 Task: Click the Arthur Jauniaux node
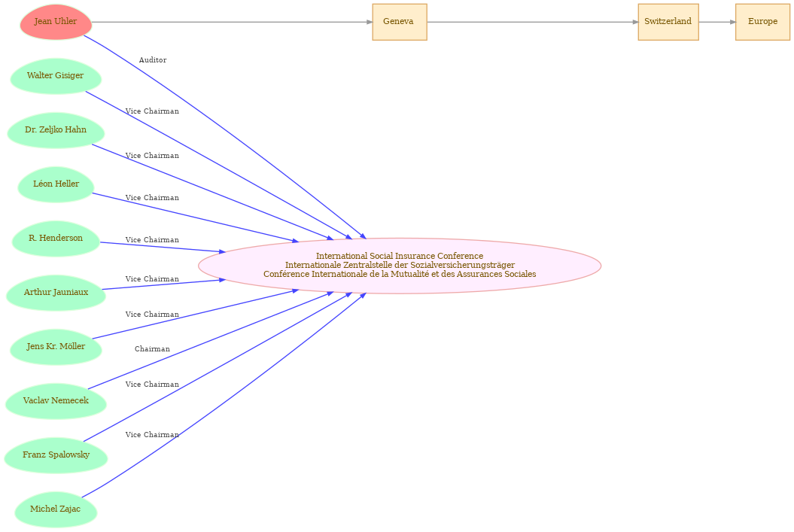pyautogui.click(x=56, y=293)
